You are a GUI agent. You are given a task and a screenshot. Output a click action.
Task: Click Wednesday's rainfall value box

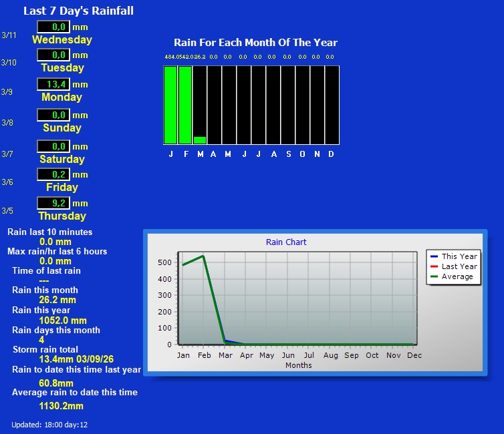(53, 27)
